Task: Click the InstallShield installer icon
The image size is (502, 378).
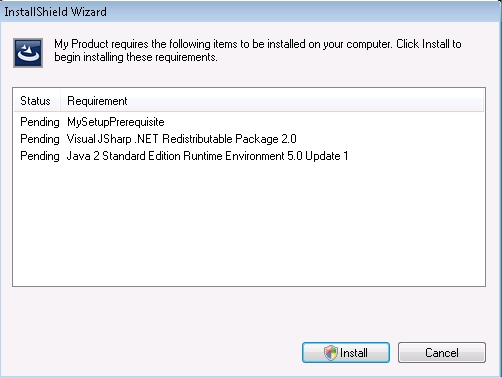Action: (x=28, y=53)
